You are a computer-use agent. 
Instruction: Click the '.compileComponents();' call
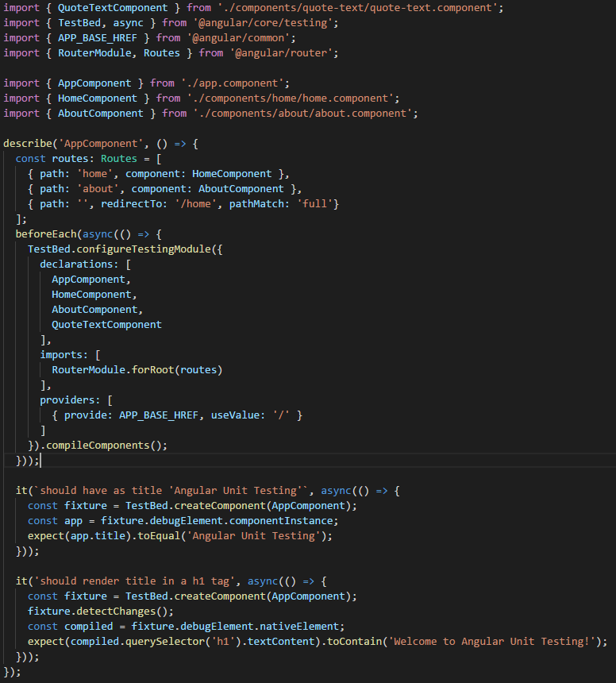[104, 446]
